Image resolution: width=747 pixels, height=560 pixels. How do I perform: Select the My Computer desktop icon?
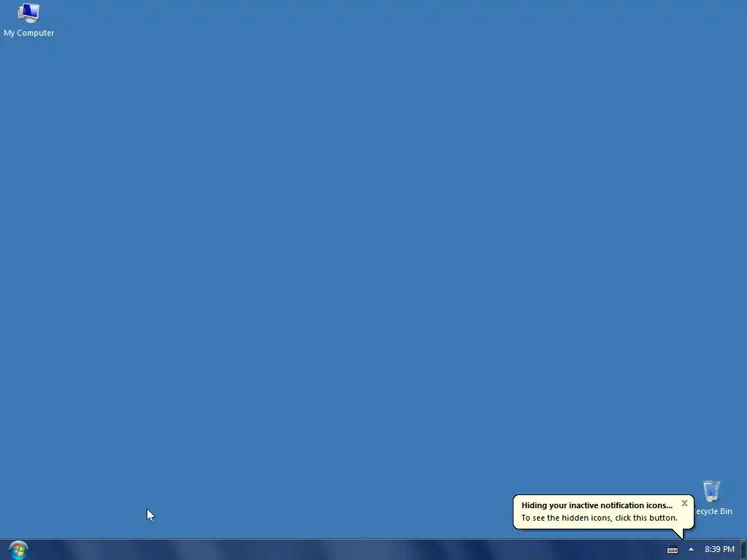(28, 13)
